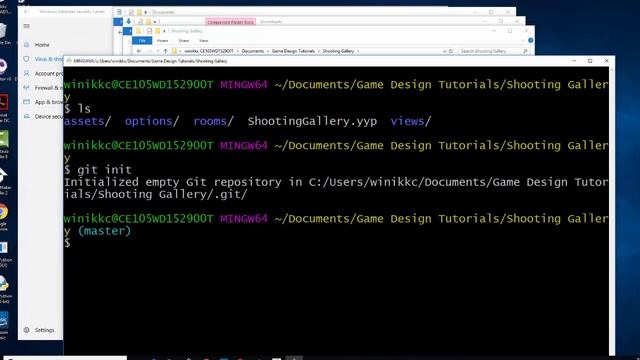640x360 pixels.
Task: Click Game Design Tutorials in the breadcrumb
Action: pos(293,51)
